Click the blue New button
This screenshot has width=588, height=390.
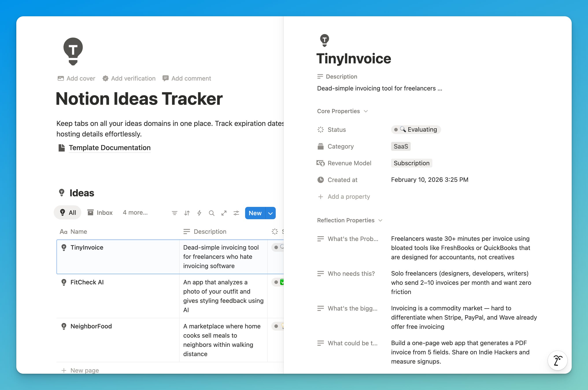pos(255,213)
